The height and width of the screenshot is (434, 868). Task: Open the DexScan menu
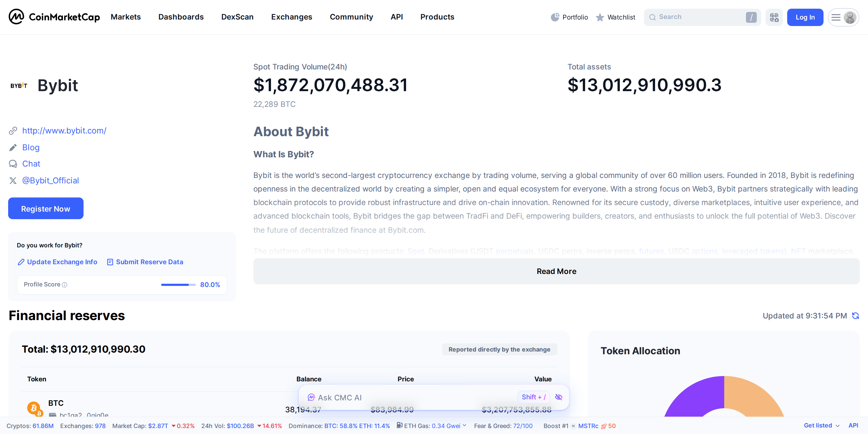tap(237, 17)
